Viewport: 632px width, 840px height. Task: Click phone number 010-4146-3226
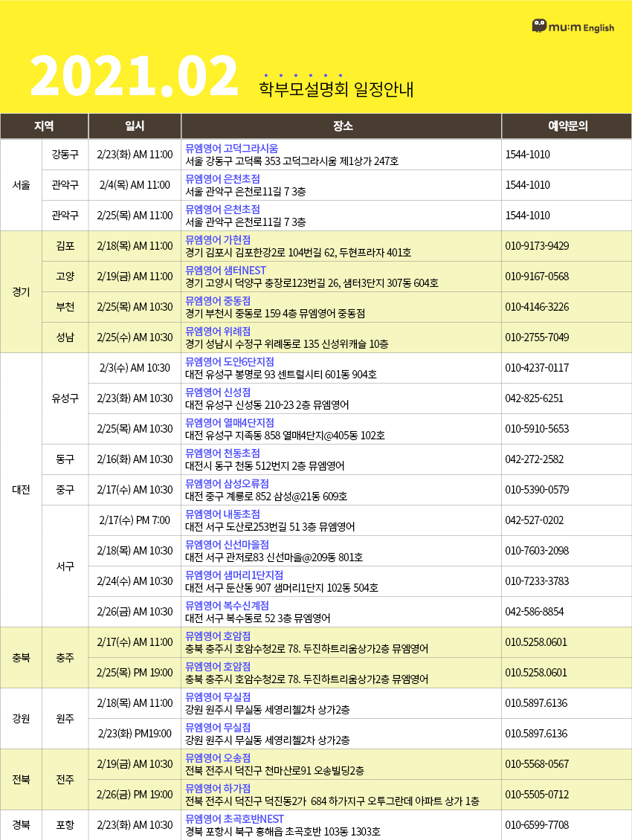click(x=537, y=308)
